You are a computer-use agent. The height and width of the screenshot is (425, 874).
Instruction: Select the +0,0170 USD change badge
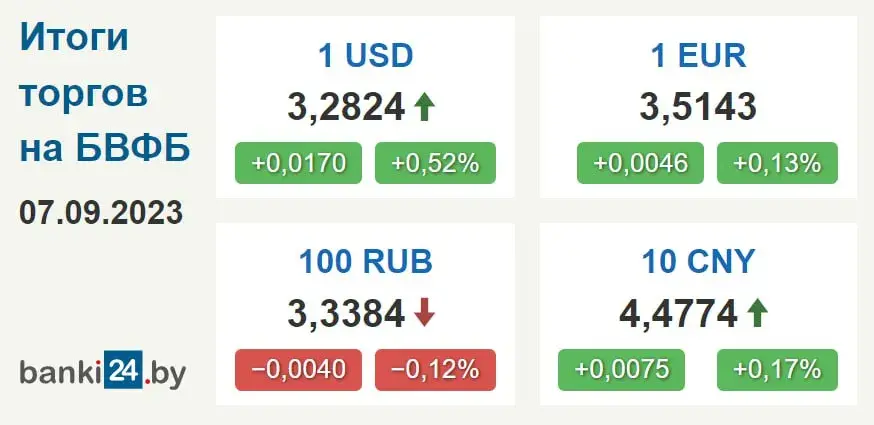(x=298, y=163)
